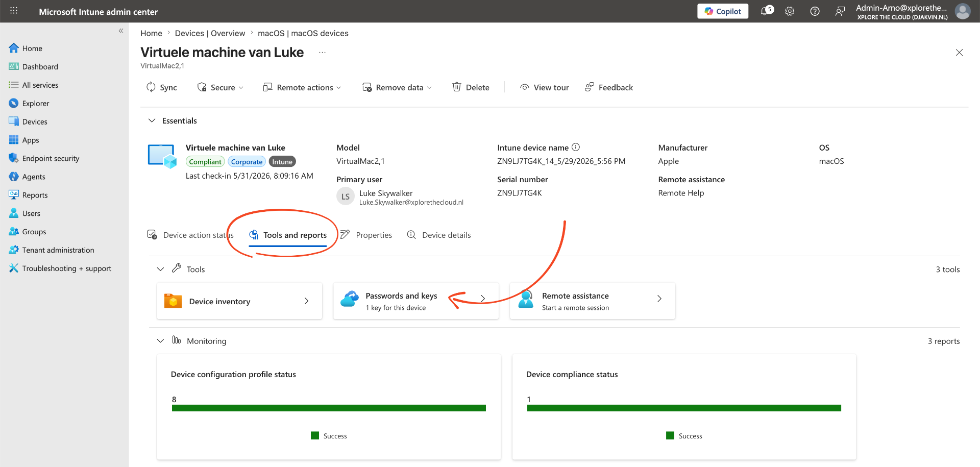The height and width of the screenshot is (467, 980).
Task: Click serial number ZN9LJ7TG4K text
Action: [x=520, y=193]
